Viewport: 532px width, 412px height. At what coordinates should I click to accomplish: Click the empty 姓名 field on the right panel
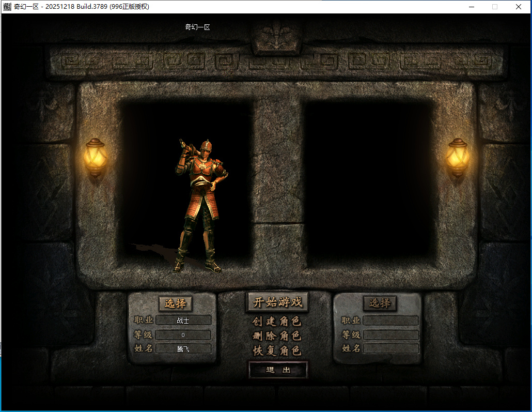coord(390,349)
